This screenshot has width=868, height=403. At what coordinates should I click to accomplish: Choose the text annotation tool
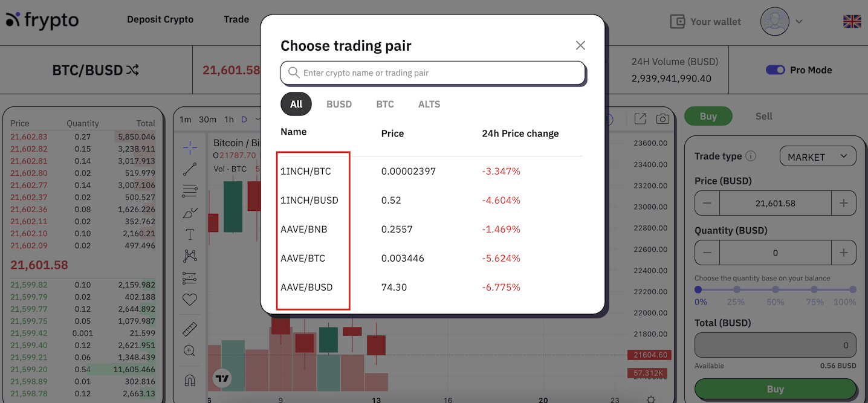coord(190,234)
